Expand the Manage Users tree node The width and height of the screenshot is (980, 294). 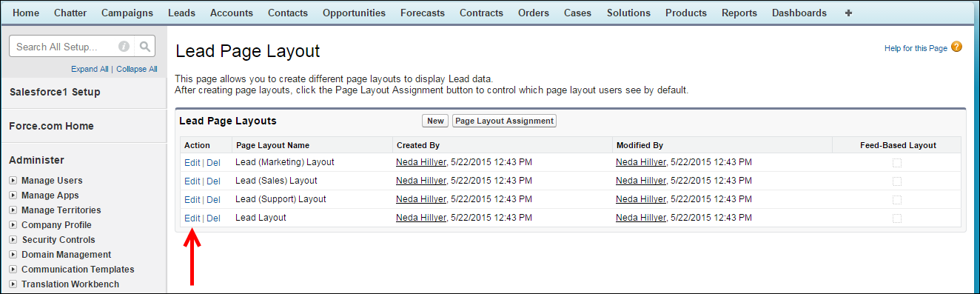click(13, 181)
